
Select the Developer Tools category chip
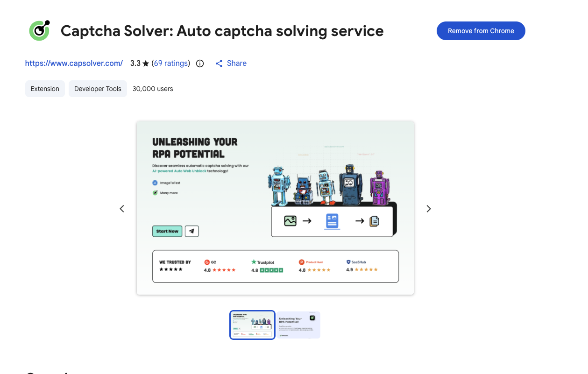[98, 89]
